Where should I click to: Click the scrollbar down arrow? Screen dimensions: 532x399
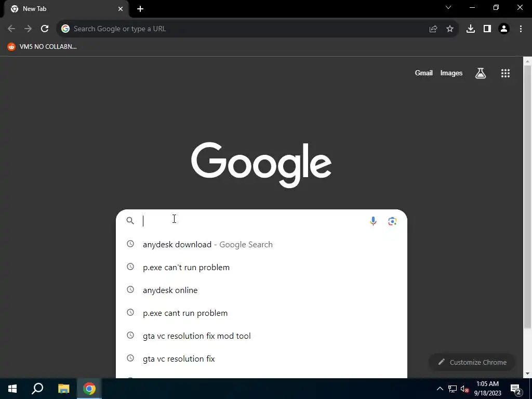tap(527, 374)
